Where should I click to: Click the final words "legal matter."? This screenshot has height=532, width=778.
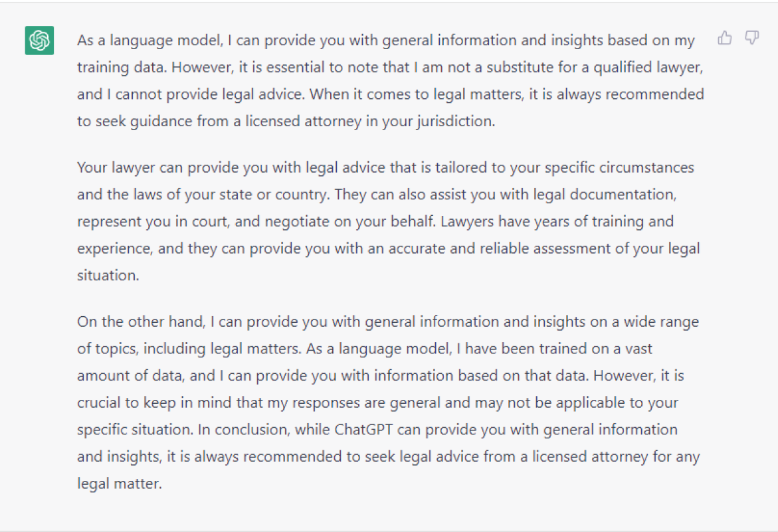pos(120,484)
